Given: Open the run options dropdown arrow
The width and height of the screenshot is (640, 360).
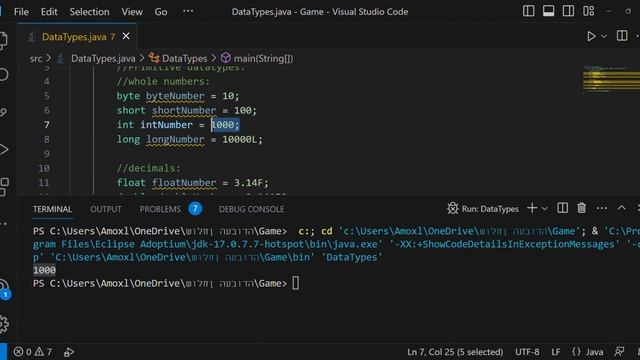Looking at the screenshot, I should [604, 36].
